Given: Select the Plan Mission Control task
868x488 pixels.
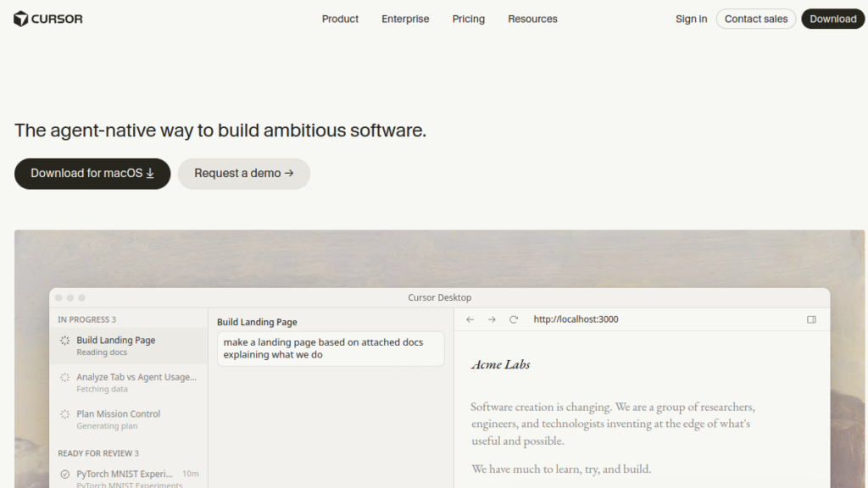Looking at the screenshot, I should pyautogui.click(x=129, y=419).
